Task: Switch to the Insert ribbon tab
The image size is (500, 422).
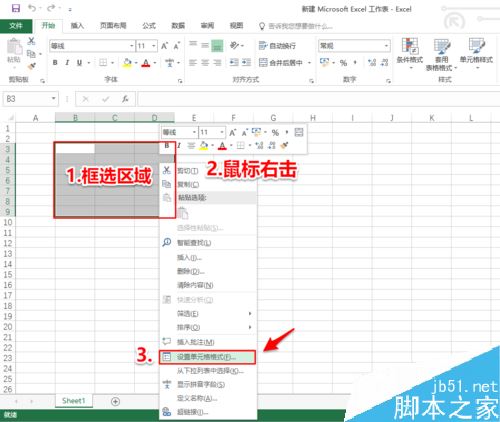Action: (x=77, y=26)
